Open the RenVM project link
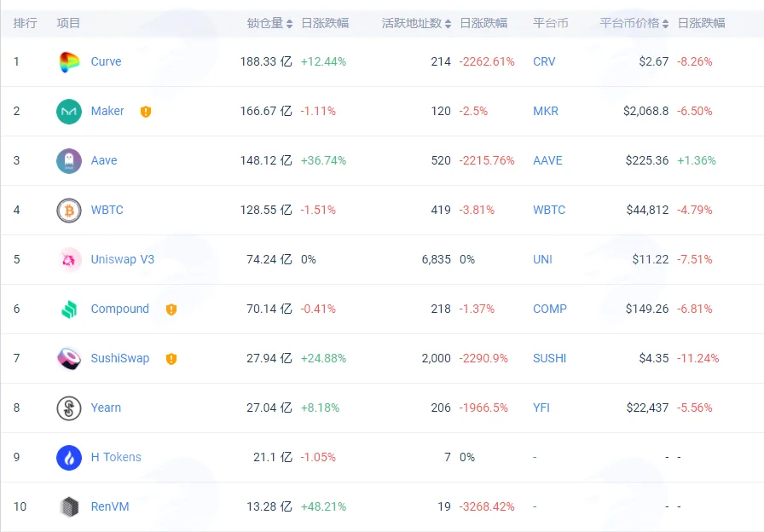Screen dimensions: 764x532 [110, 506]
